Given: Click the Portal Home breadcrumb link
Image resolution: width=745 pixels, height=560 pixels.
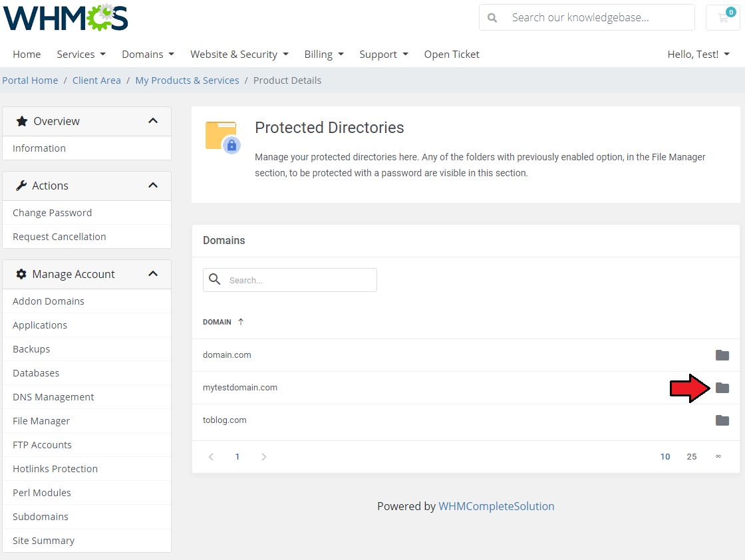Looking at the screenshot, I should point(30,80).
